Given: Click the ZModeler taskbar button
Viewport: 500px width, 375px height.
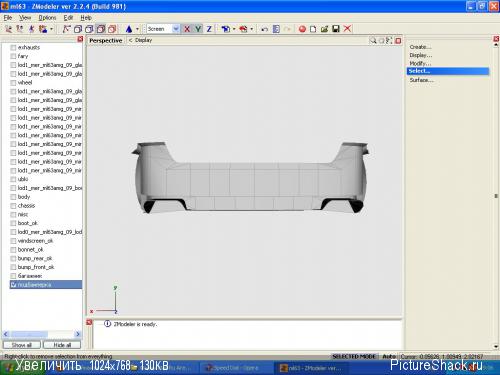Looking at the screenshot, I should coord(312,368).
